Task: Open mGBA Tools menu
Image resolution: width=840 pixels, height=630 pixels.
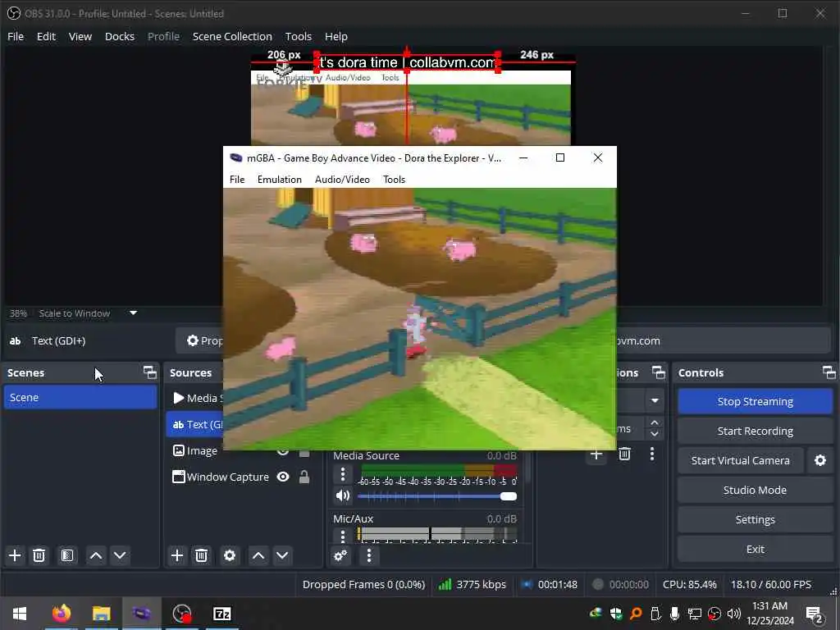Action: (x=395, y=180)
